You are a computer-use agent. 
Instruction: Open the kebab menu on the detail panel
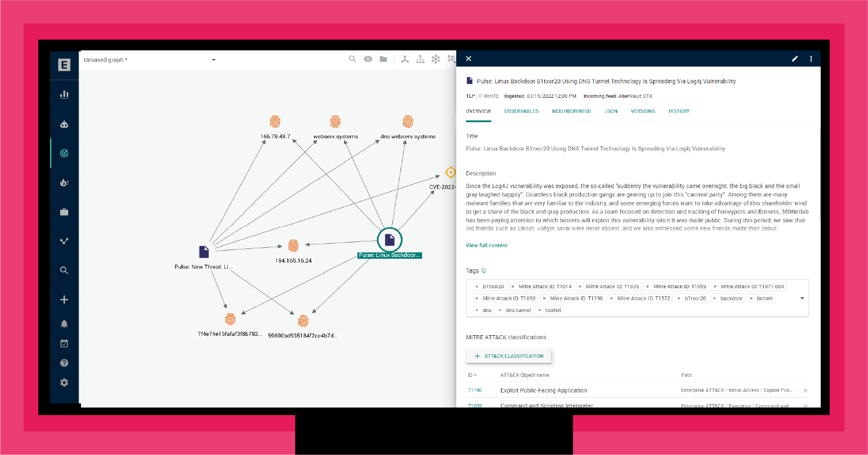click(810, 58)
